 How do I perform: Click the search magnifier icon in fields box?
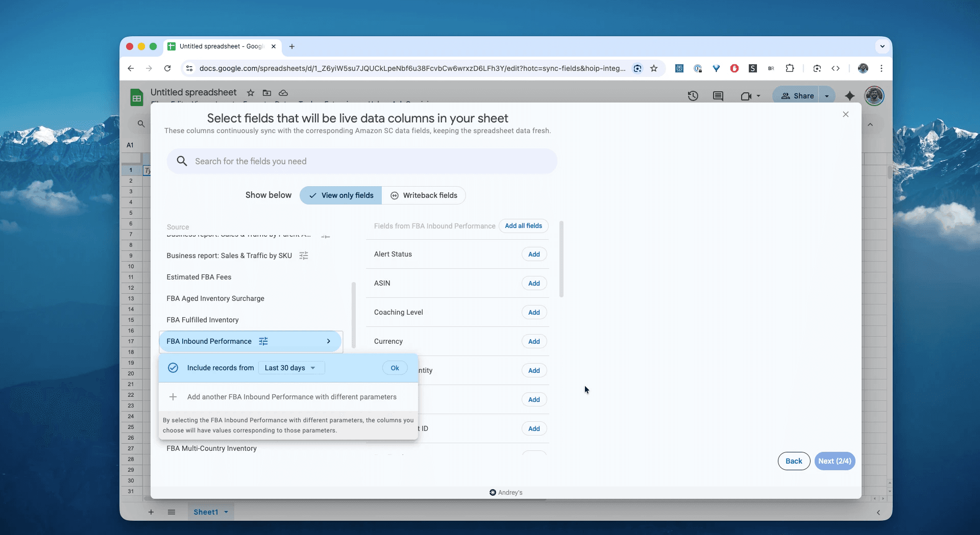(182, 161)
